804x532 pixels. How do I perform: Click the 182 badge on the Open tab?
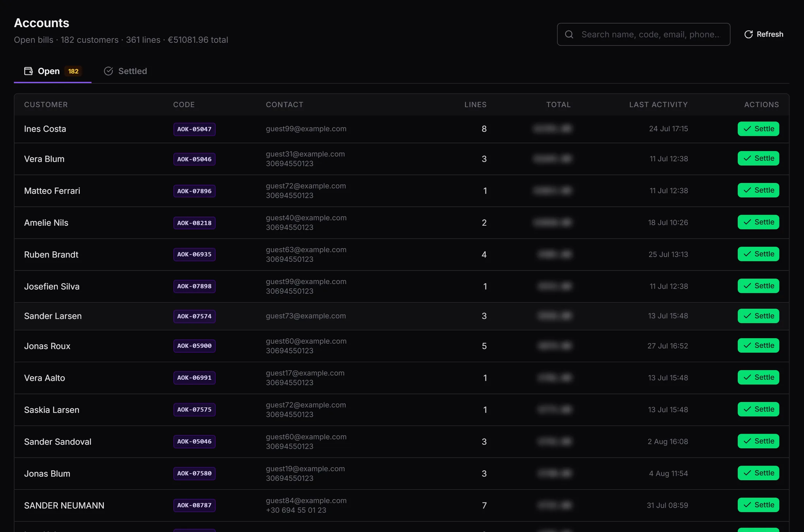point(73,71)
